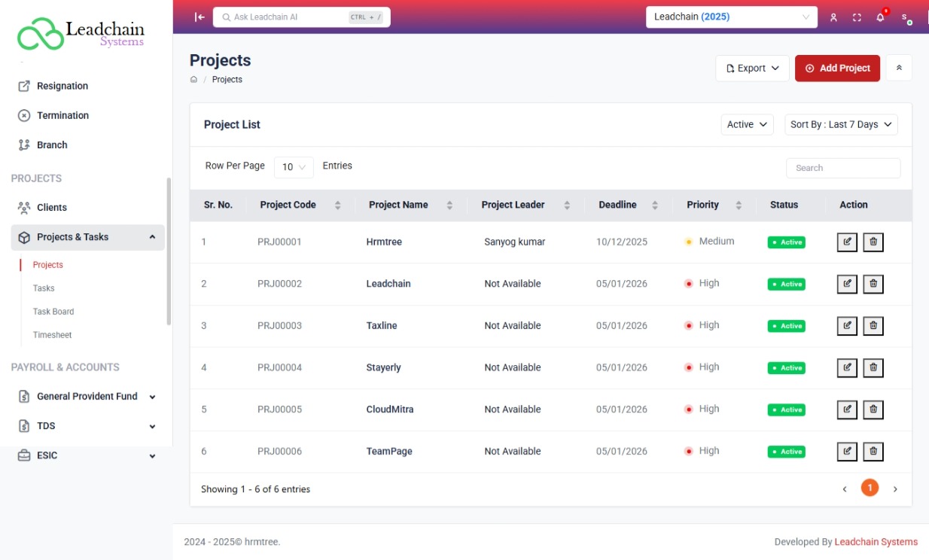
Task: Edit the Hrmtree project with the pencil icon
Action: tap(847, 242)
